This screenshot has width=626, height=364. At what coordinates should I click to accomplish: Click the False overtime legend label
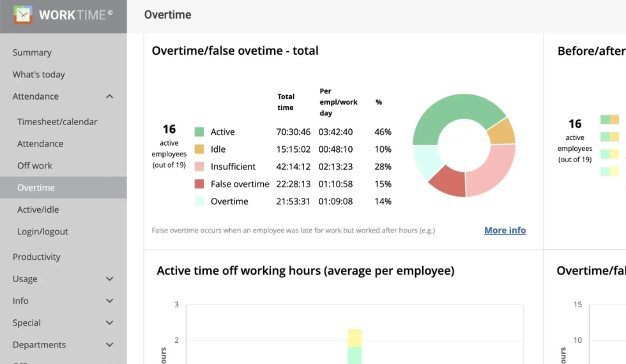(240, 184)
